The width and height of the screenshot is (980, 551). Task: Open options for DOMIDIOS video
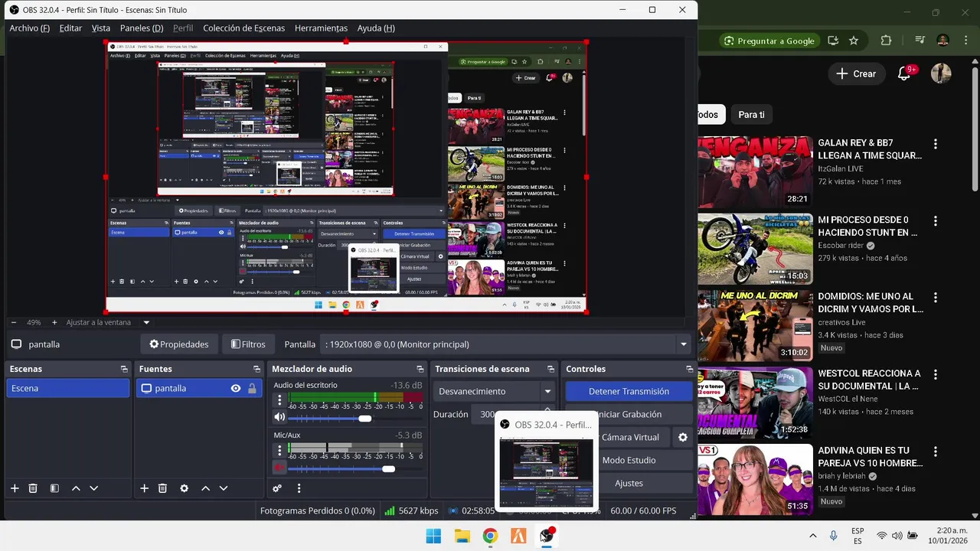tap(935, 297)
